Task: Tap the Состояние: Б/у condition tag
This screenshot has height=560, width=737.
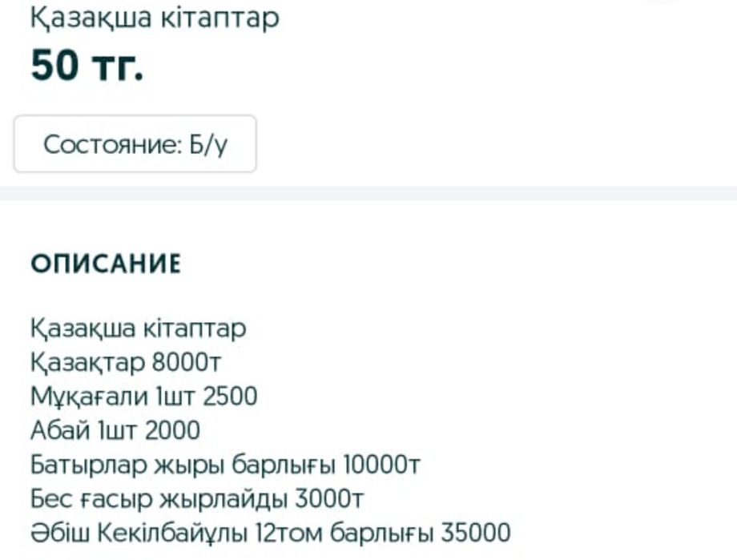Action: click(x=135, y=144)
